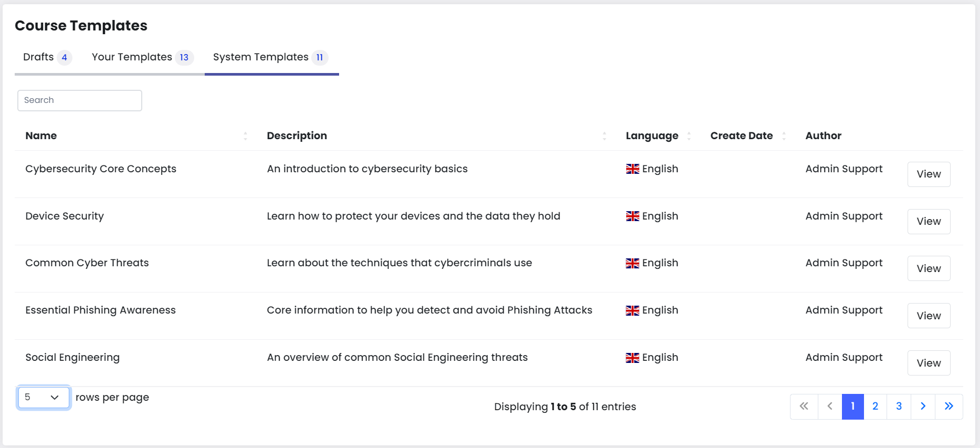Go to next page chevron
The height and width of the screenshot is (448, 980).
point(923,407)
